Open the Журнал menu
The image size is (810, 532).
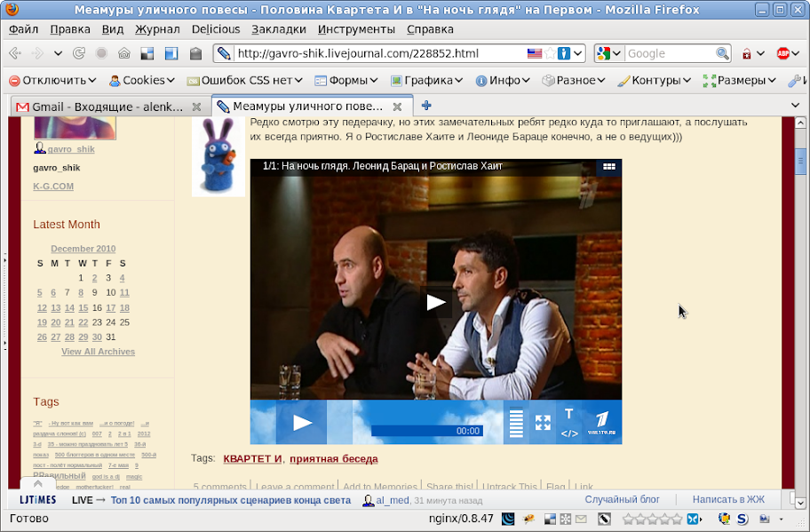[157, 29]
